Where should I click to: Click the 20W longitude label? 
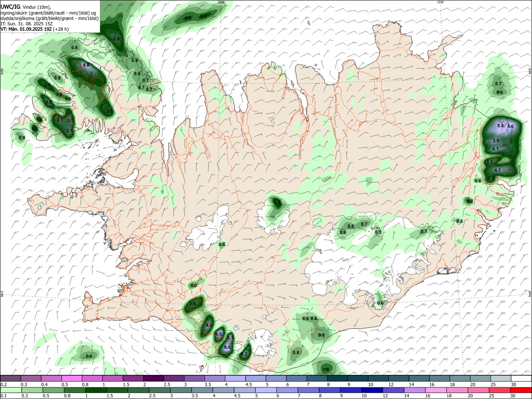pyautogui.click(x=221, y=2)
